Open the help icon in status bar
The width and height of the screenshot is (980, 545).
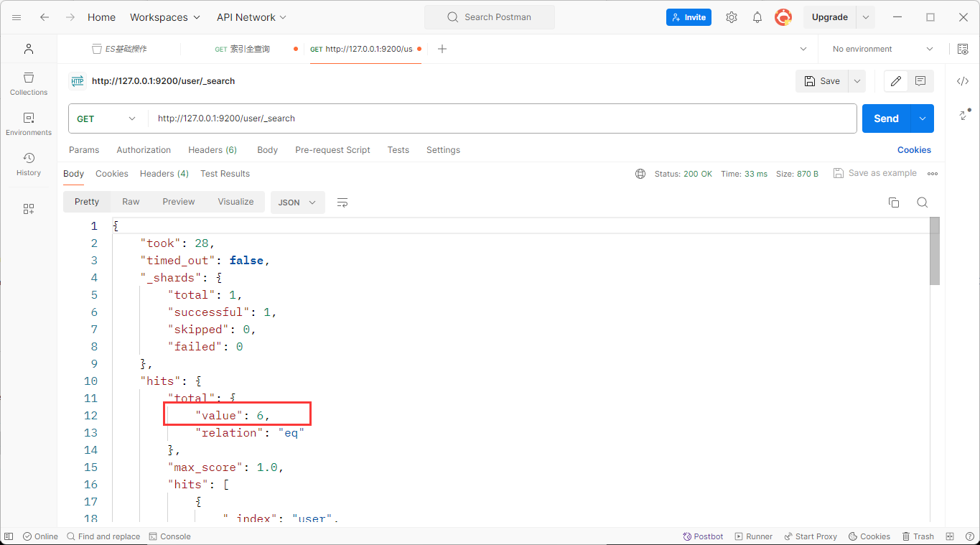(969, 536)
